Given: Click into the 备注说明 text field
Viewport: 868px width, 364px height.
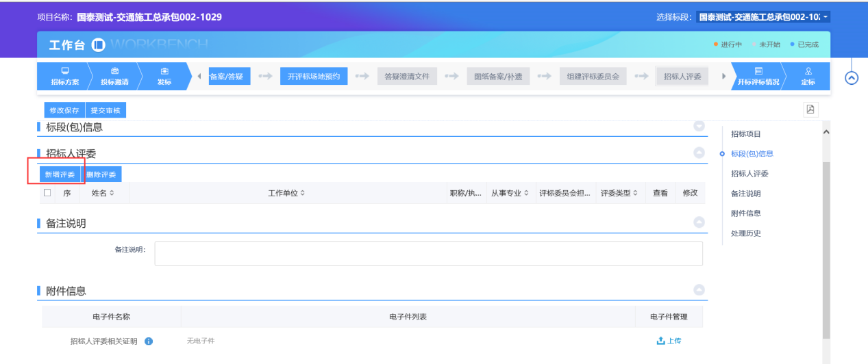Looking at the screenshot, I should pyautogui.click(x=428, y=253).
